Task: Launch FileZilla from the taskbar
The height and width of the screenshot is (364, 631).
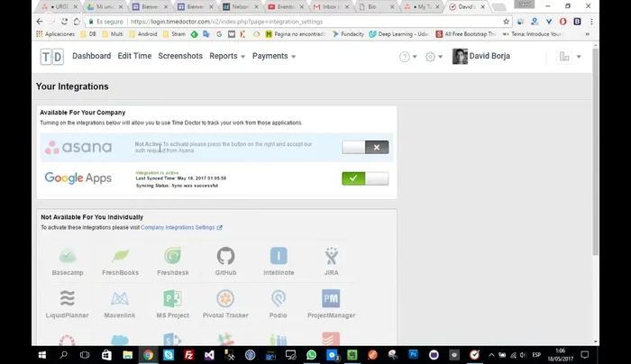Action: (188, 355)
